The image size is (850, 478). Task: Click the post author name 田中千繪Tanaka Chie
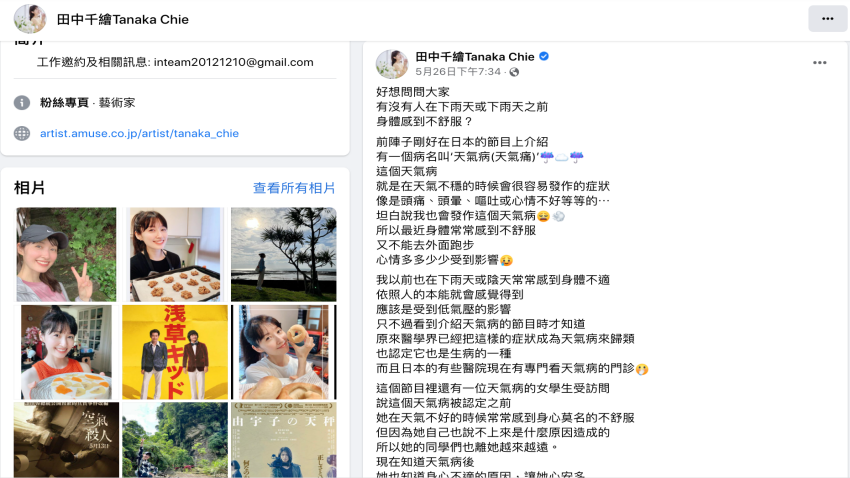point(475,56)
